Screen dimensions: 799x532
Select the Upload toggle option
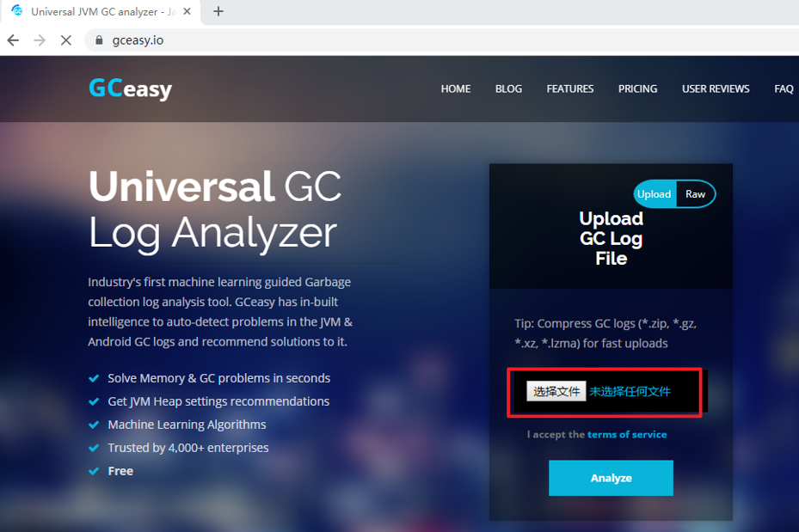(x=655, y=194)
